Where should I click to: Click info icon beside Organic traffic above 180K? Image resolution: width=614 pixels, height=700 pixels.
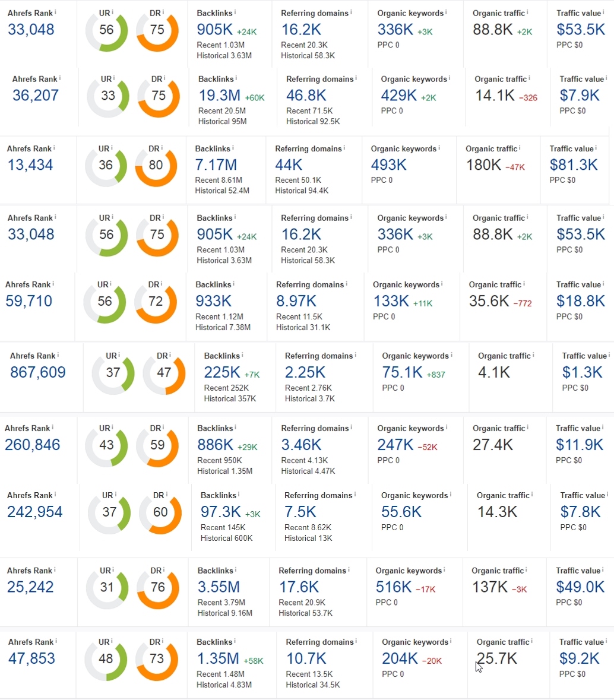pyautogui.click(x=520, y=148)
